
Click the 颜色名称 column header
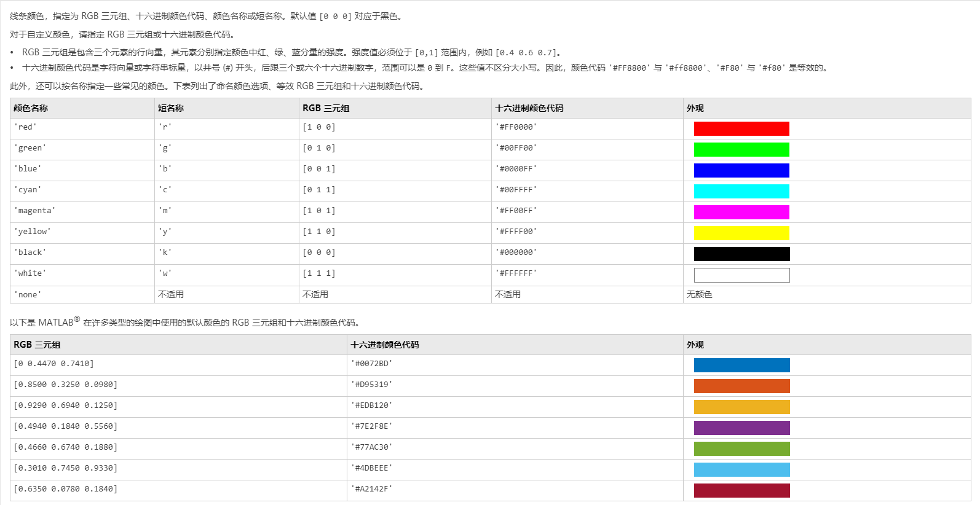tap(82, 108)
